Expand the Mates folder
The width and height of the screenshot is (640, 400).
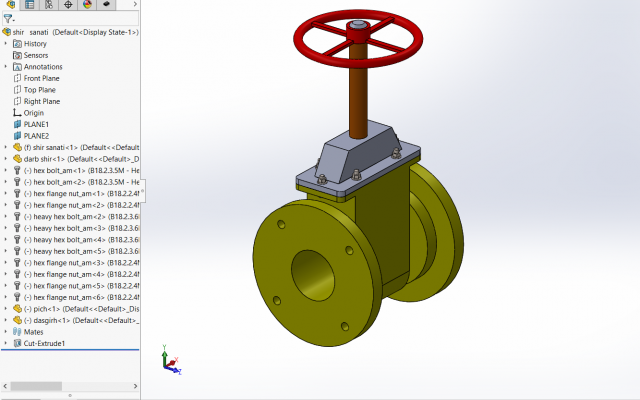(6, 331)
